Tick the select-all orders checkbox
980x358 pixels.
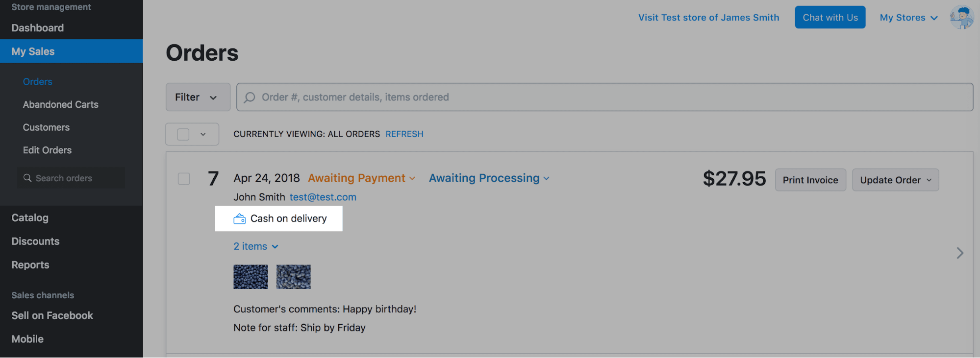[x=183, y=134]
